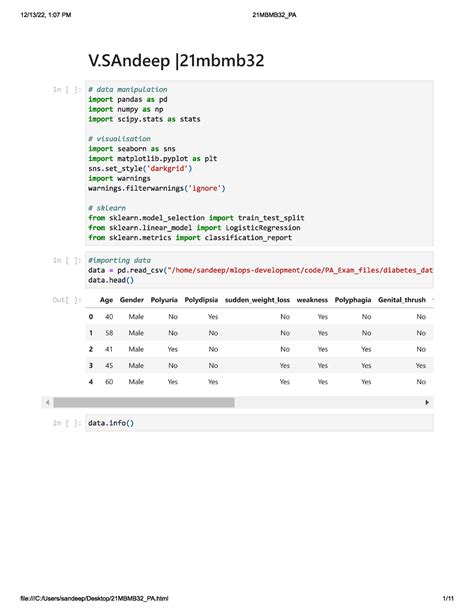Image resolution: width=474 pixels, height=613 pixels.
Task: Click the line importing train_test_split
Action: [196, 218]
